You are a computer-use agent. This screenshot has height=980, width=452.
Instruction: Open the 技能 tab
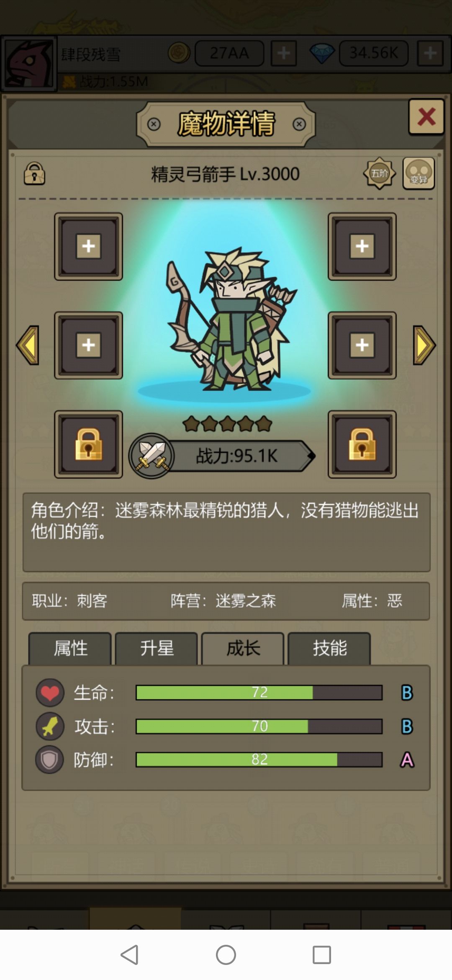[329, 648]
